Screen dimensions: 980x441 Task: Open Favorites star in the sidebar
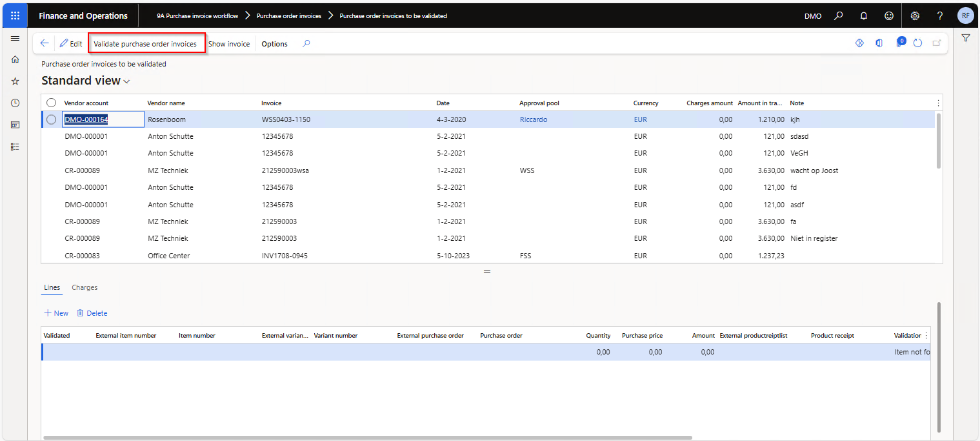(15, 81)
